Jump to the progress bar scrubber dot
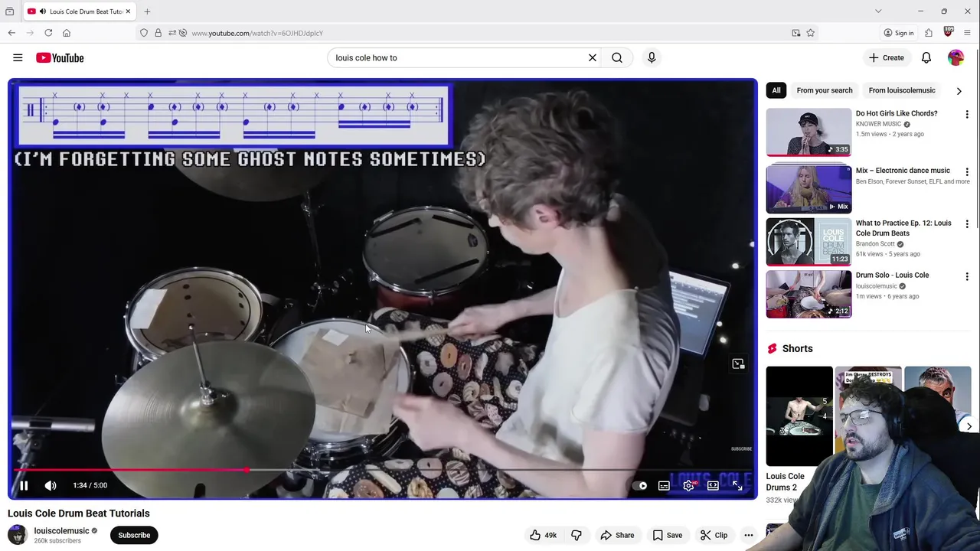The height and width of the screenshot is (551, 980). [247, 470]
